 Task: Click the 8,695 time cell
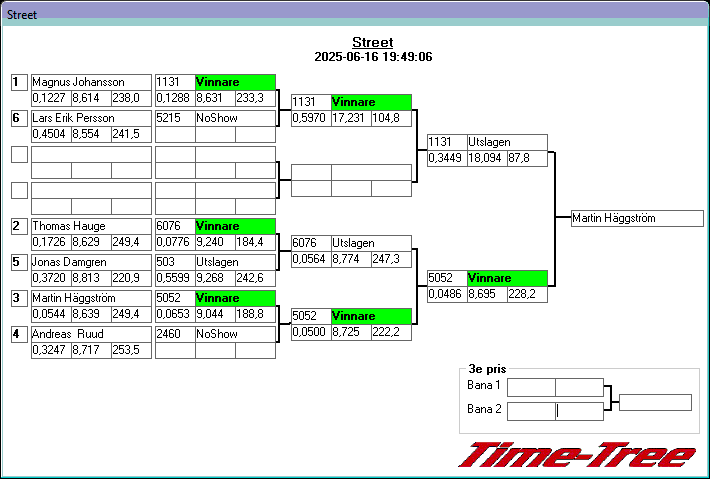tap(487, 294)
